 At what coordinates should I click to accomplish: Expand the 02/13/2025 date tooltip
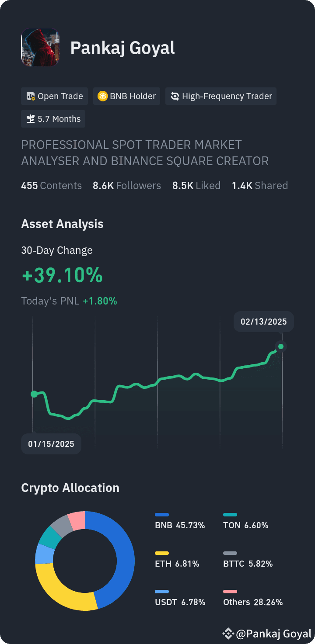[263, 321]
